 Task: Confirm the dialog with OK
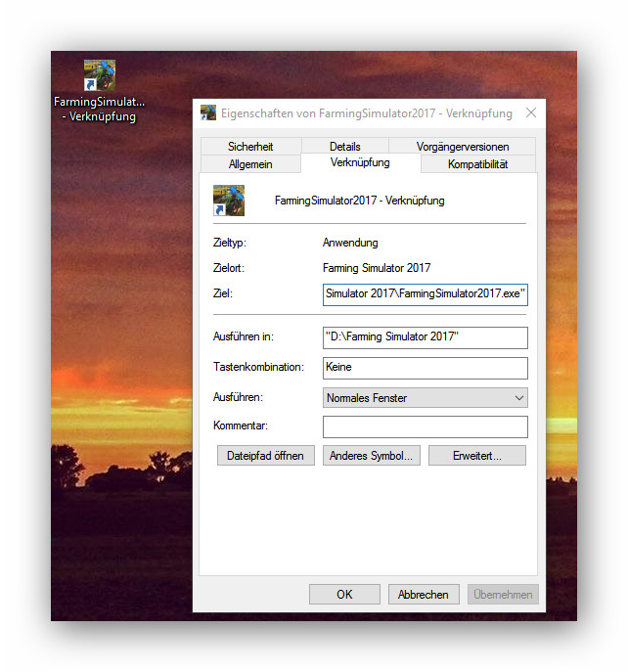[344, 594]
